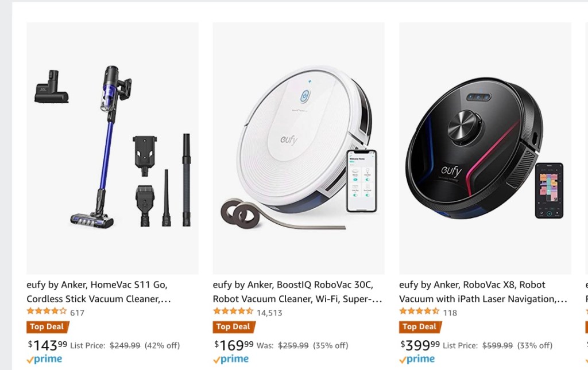Click the RoboVac 30C star rating
The image size is (588, 370).
point(233,311)
